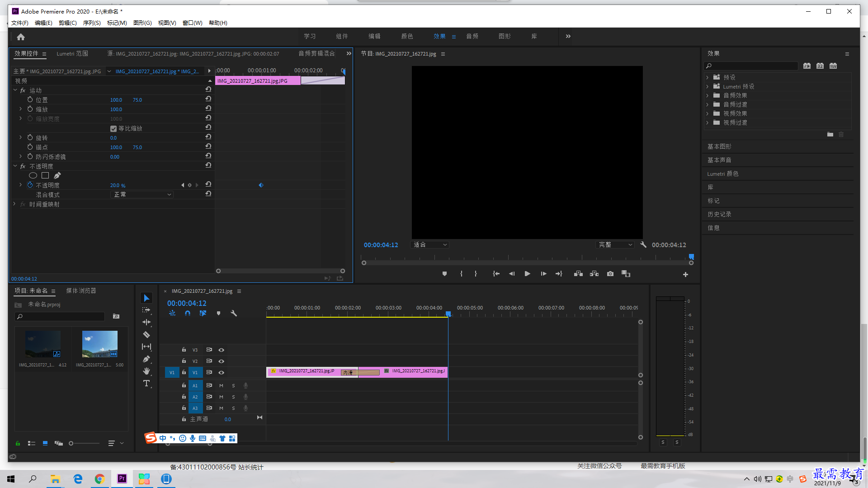Toggle snap in timeline

pyautogui.click(x=187, y=313)
